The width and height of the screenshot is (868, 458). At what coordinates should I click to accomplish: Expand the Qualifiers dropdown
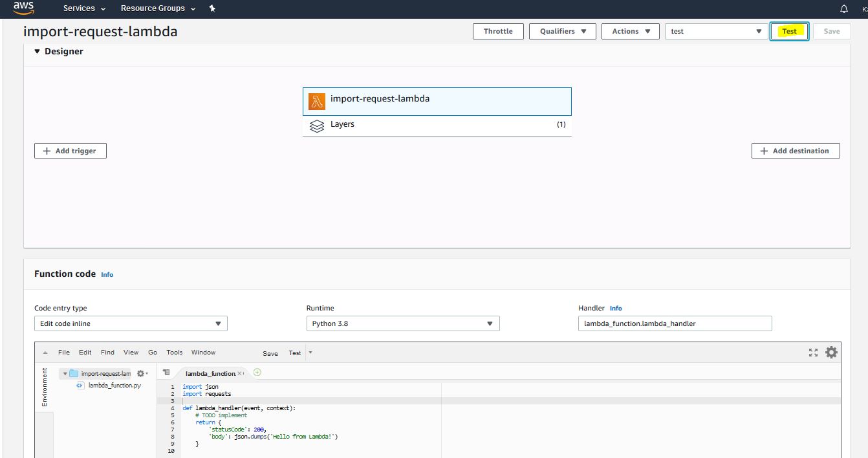562,31
